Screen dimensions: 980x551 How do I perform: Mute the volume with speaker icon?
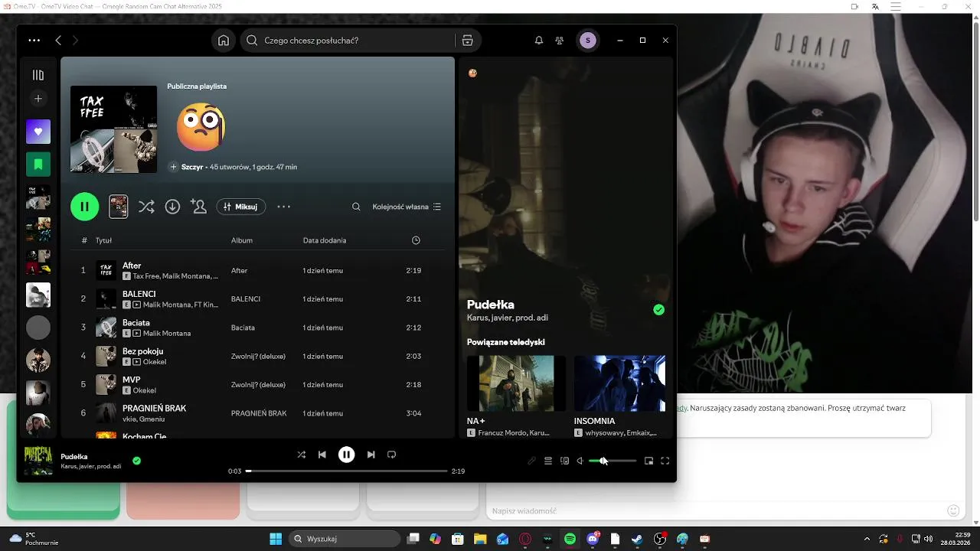(580, 461)
